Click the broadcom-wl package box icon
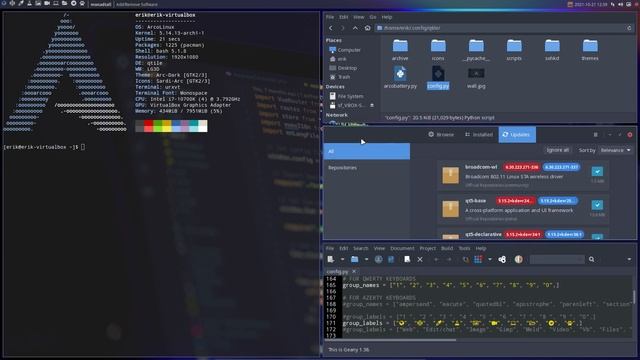The image size is (640, 360). tap(451, 175)
